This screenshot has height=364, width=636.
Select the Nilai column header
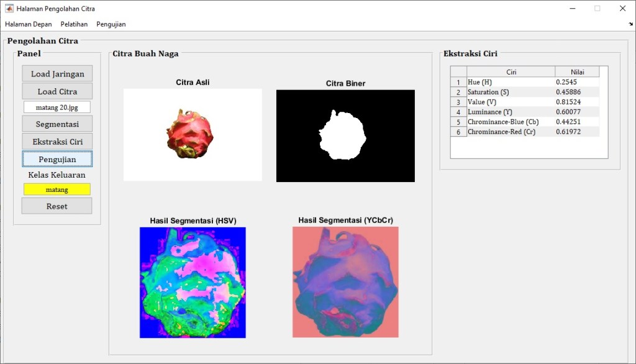click(577, 72)
